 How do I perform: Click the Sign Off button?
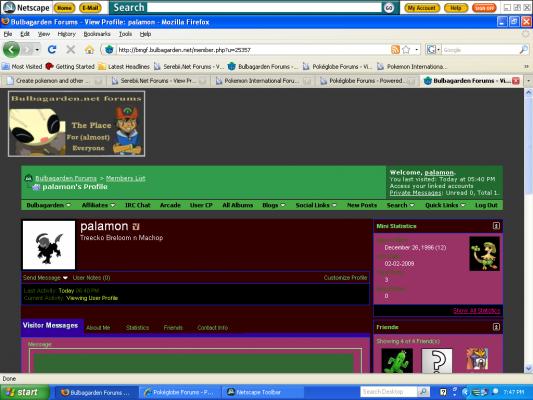(484, 8)
